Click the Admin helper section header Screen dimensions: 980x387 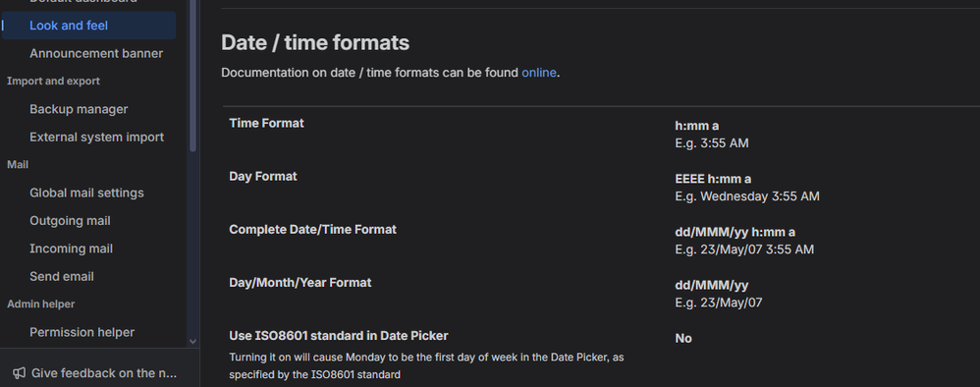40,304
